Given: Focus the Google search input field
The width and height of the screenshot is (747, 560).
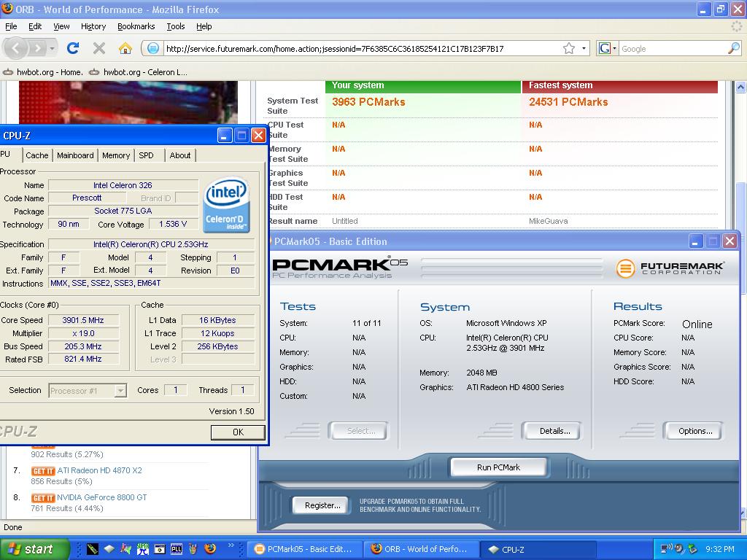Looking at the screenshot, I should point(673,49).
